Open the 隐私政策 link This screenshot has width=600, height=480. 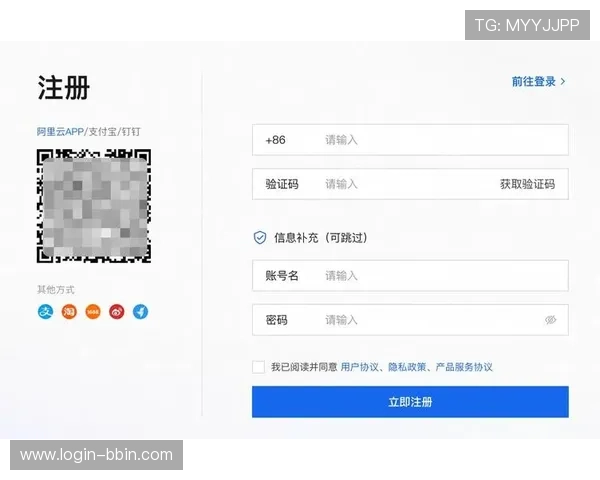[407, 367]
